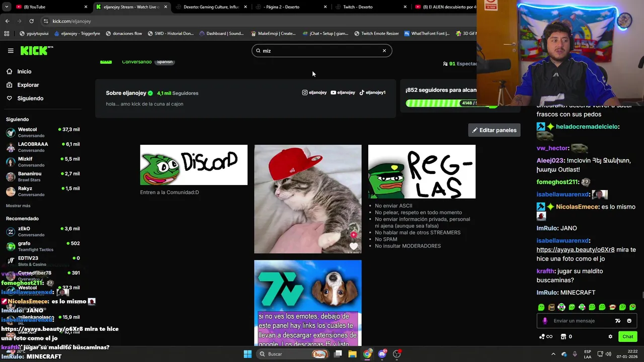Open eljanojey - Triggerfyre bookmark
This screenshot has width=644, height=362.
[76, 34]
